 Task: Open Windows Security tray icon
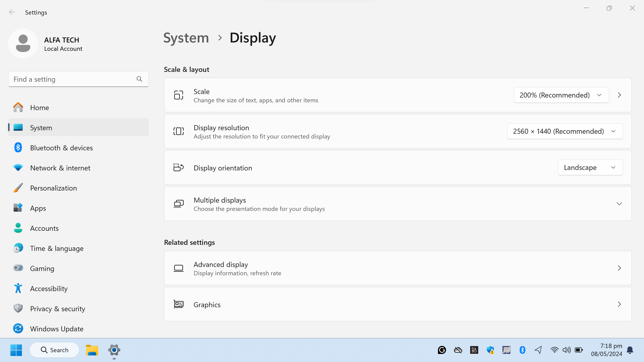490,350
